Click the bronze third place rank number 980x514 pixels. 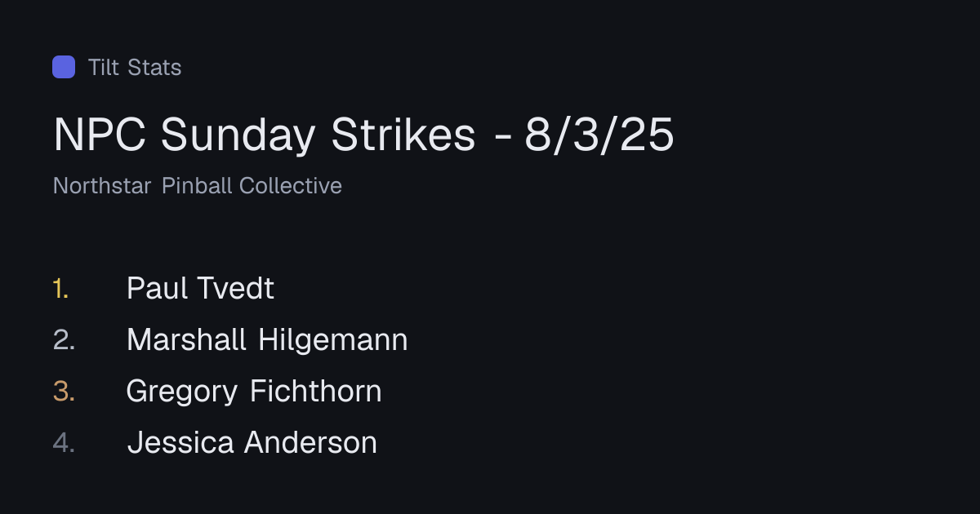[64, 392]
